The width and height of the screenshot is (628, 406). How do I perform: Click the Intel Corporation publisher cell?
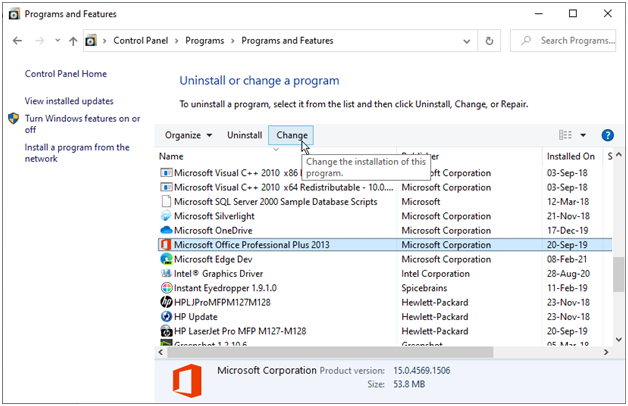click(x=435, y=273)
